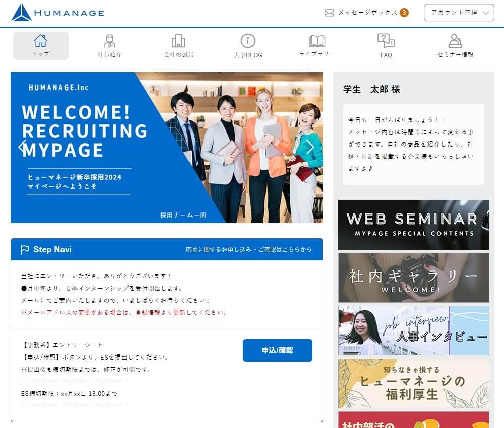The height and width of the screenshot is (428, 504).
Task: Open 社員紹介 via the person icon
Action: coord(109,41)
